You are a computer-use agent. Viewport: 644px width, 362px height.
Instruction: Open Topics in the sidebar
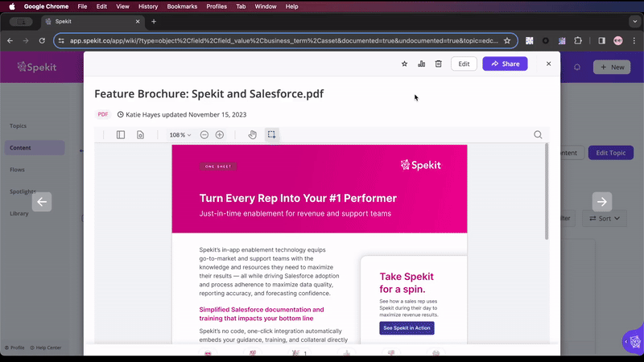pos(18,126)
